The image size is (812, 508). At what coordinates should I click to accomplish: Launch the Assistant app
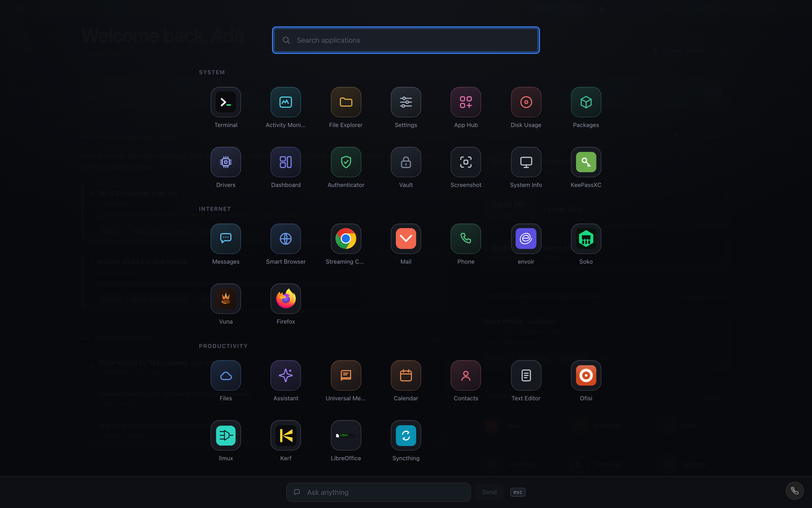[285, 375]
